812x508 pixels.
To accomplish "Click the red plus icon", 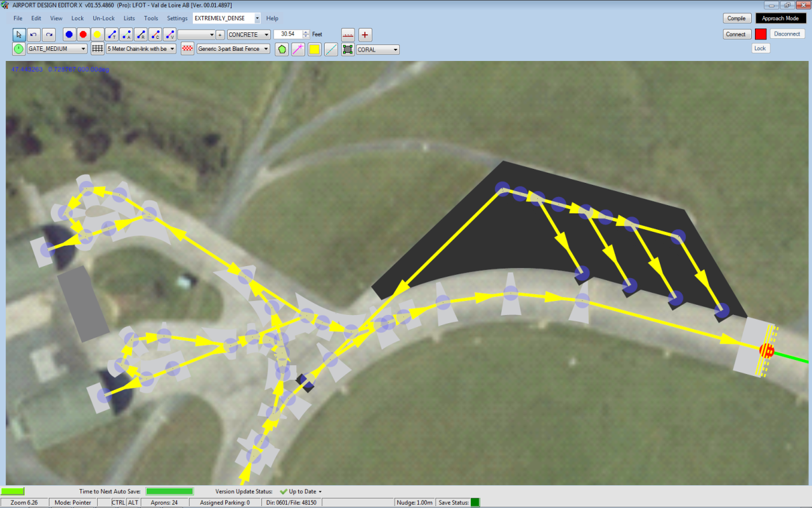I will click(365, 34).
